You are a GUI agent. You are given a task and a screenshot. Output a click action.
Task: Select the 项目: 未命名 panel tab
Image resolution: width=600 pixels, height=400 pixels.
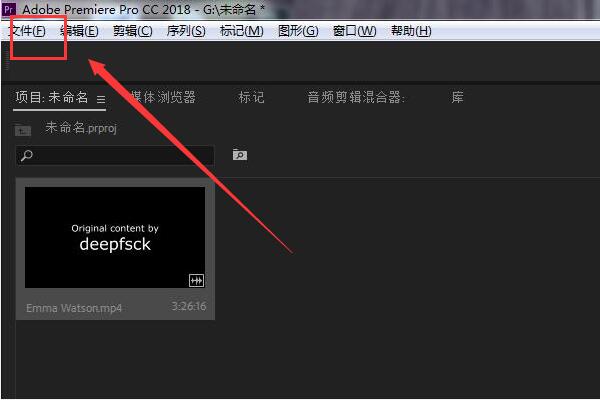pos(52,97)
